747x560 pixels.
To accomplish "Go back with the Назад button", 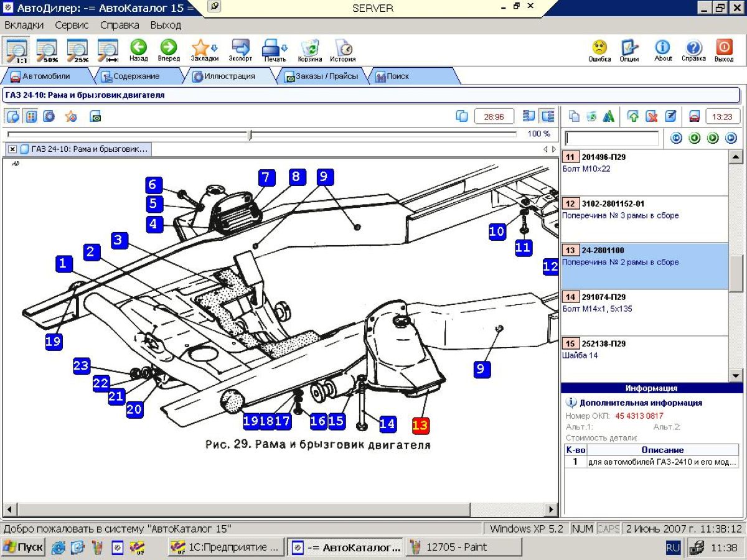I will pyautogui.click(x=138, y=51).
